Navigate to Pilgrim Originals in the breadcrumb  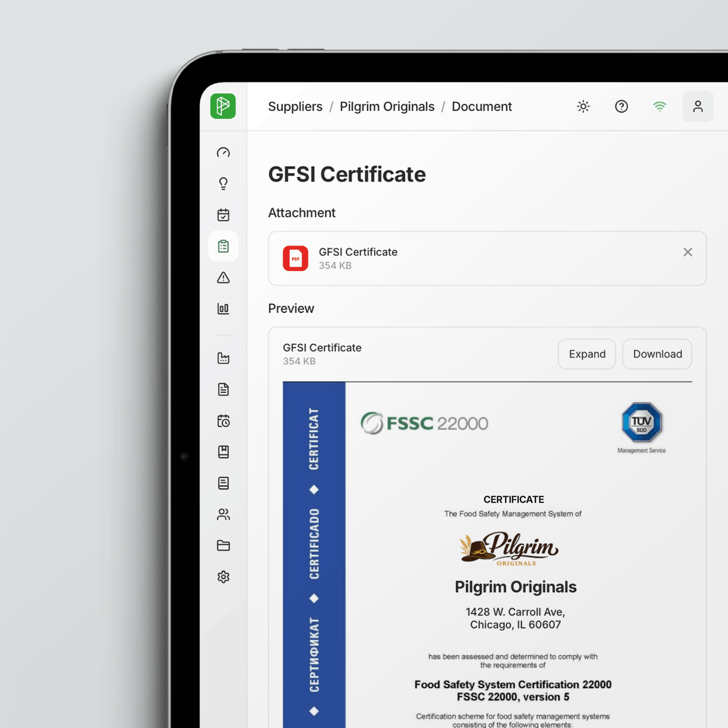coord(387,107)
